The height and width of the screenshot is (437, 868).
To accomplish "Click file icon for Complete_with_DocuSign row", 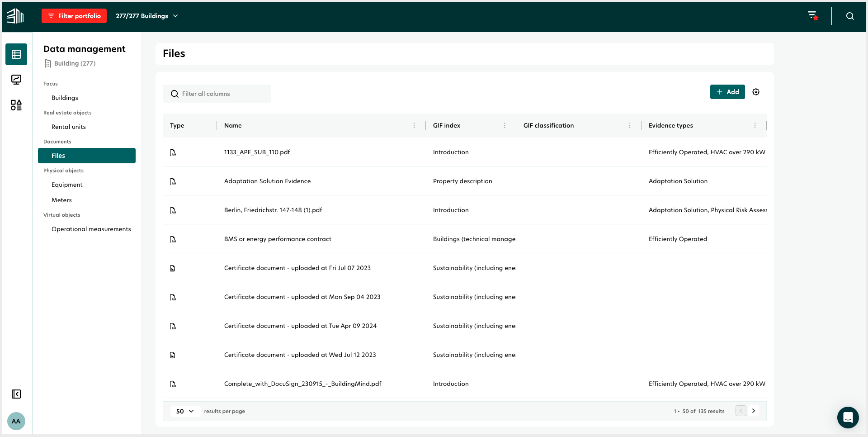I will click(x=173, y=384).
